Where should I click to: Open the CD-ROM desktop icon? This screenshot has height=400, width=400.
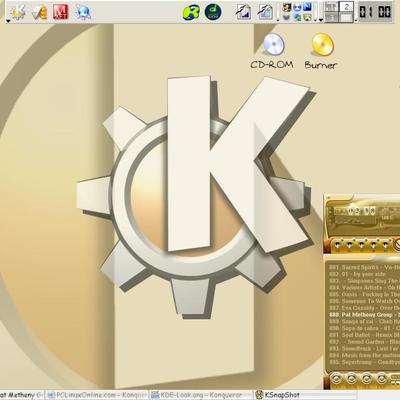(x=273, y=51)
